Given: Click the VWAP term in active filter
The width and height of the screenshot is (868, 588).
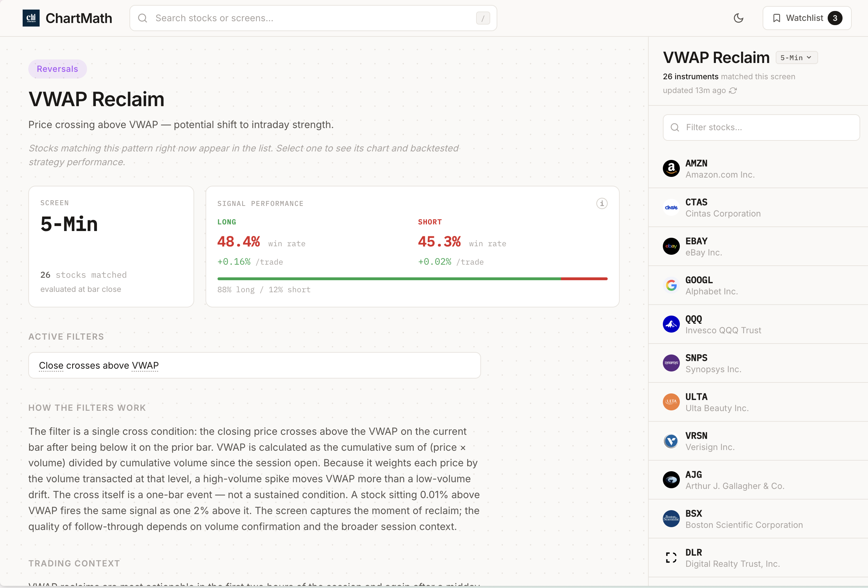Looking at the screenshot, I should pos(145,365).
